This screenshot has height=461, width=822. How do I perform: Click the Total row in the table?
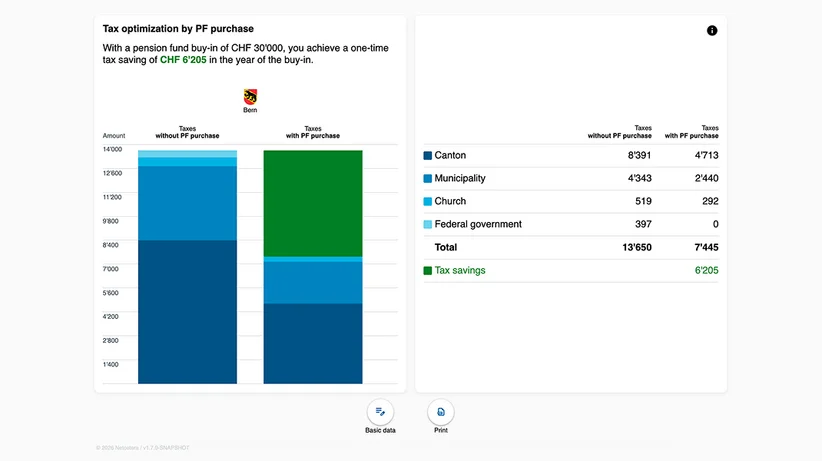tap(571, 248)
